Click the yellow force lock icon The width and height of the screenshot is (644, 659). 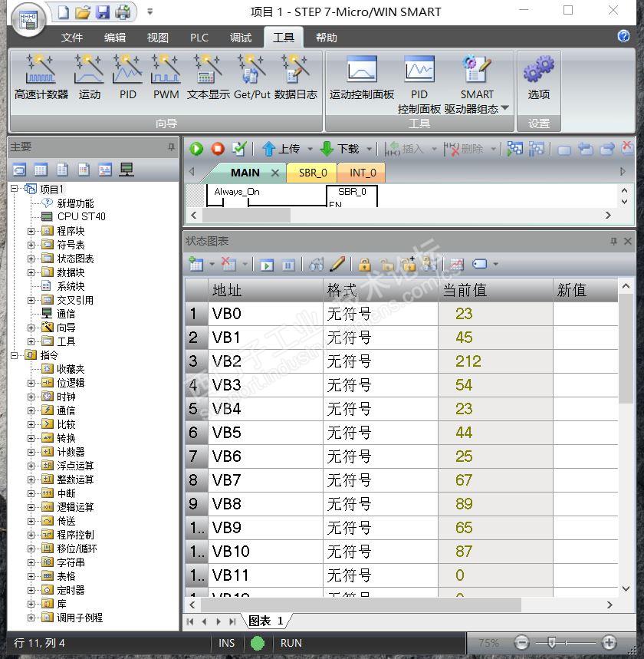point(365,265)
